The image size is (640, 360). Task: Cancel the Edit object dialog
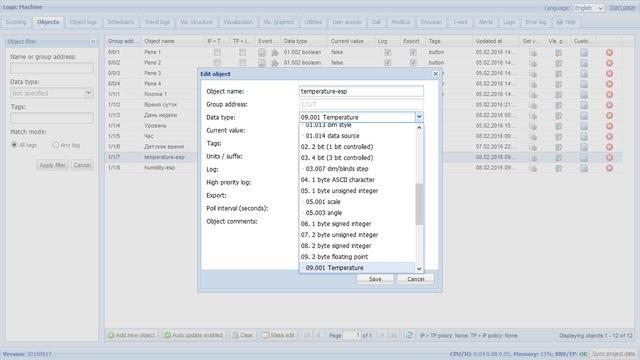(x=416, y=279)
